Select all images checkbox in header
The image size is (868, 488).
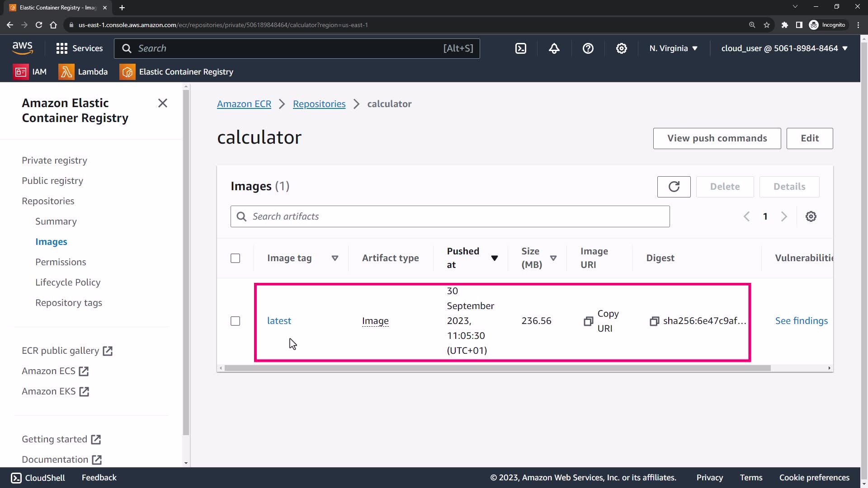click(x=235, y=258)
